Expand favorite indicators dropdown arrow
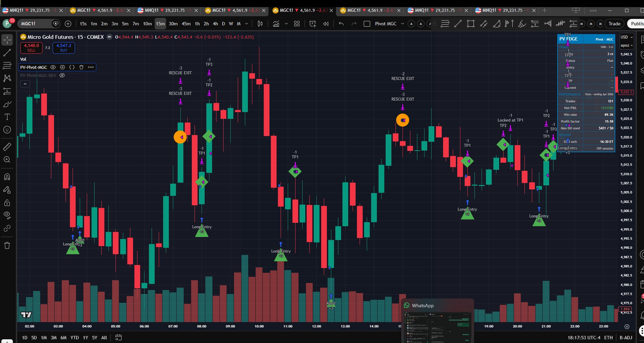 click(x=286, y=24)
